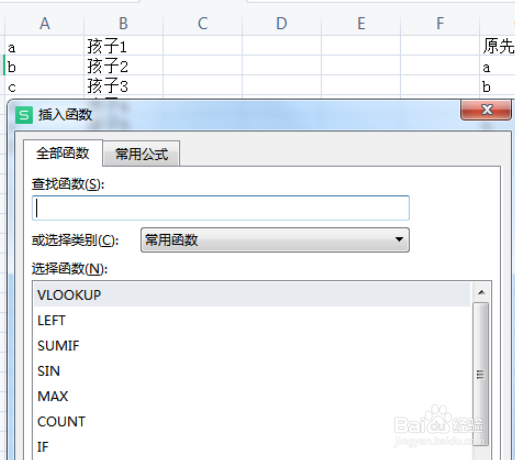The width and height of the screenshot is (515, 460).
Task: Click the function list scrollbar thumb
Action: [x=481, y=374]
